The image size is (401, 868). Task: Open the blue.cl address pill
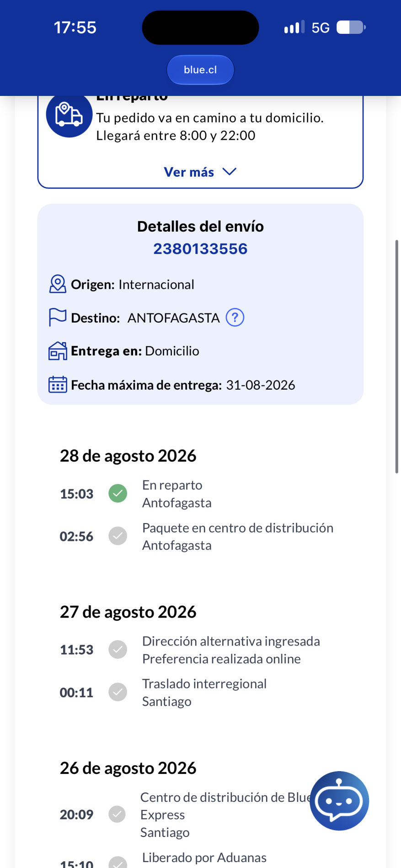(x=200, y=70)
